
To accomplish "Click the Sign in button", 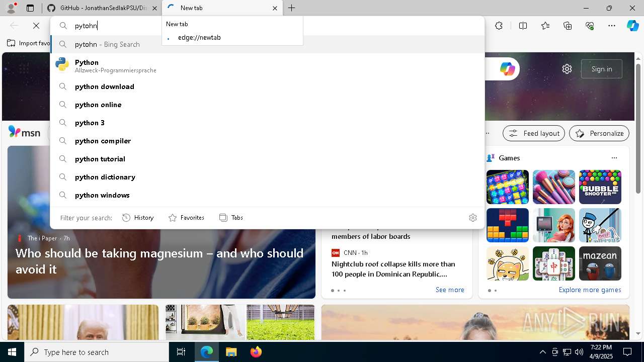I will click(602, 69).
